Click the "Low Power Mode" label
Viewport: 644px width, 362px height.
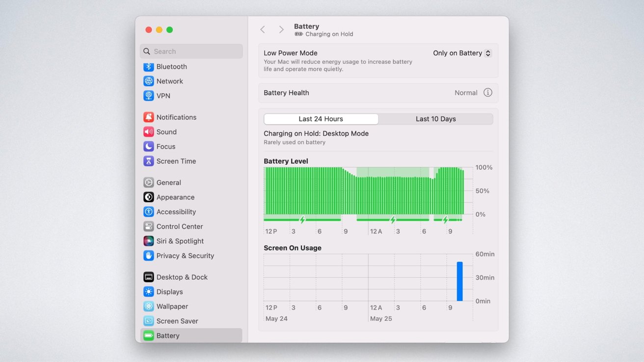tap(291, 53)
